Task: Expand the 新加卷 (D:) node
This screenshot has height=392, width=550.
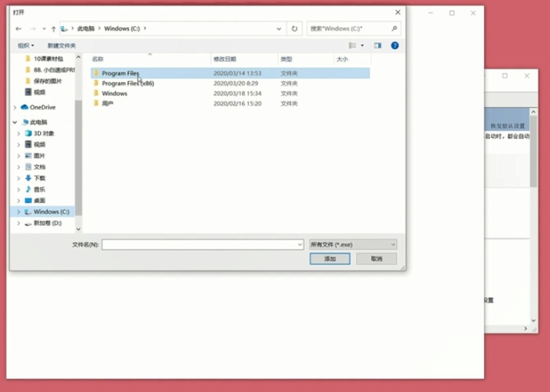Action: (18, 223)
